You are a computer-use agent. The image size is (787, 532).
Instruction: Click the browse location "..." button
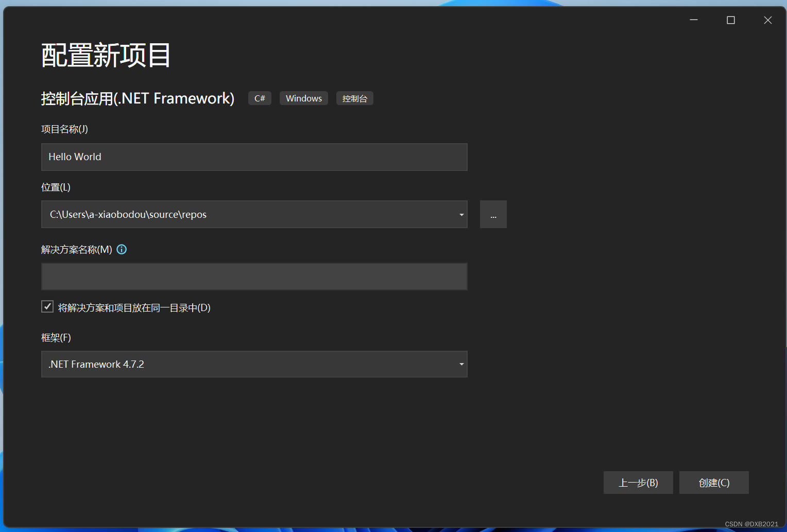(493, 214)
